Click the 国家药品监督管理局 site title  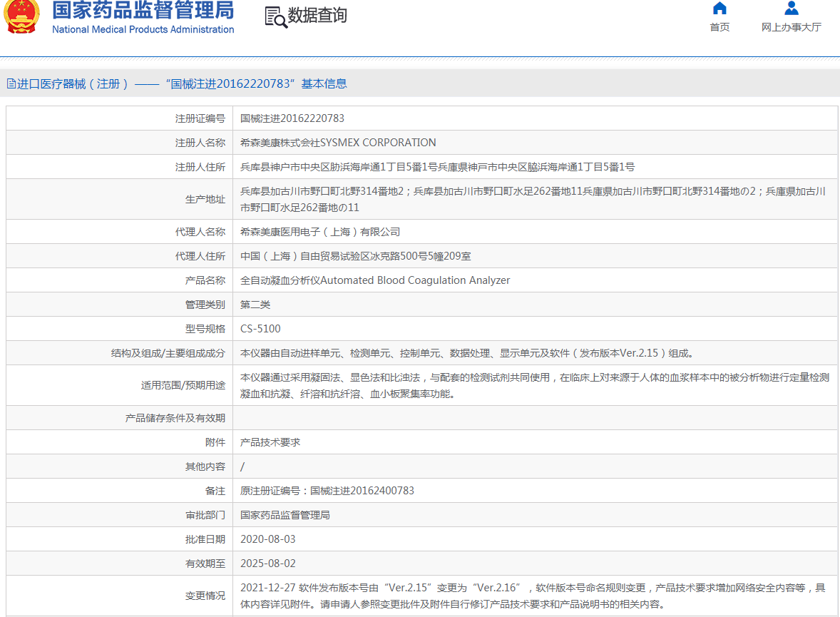143,10
